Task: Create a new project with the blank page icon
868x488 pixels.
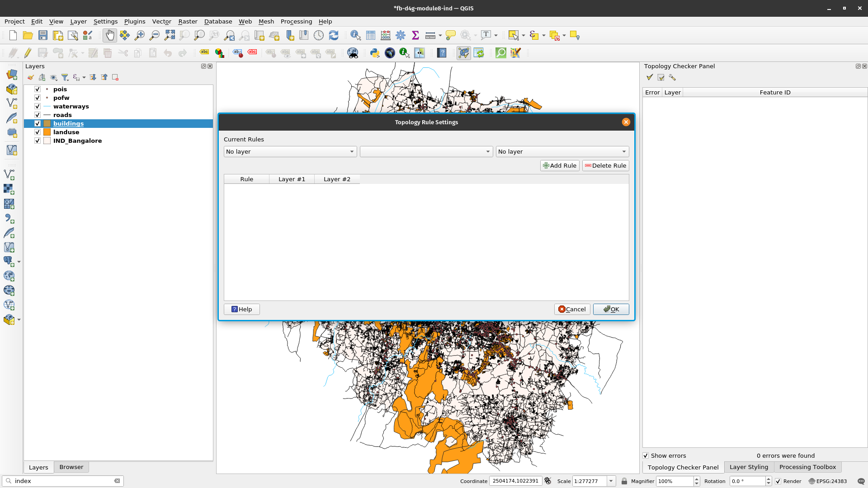Action: pos(13,35)
